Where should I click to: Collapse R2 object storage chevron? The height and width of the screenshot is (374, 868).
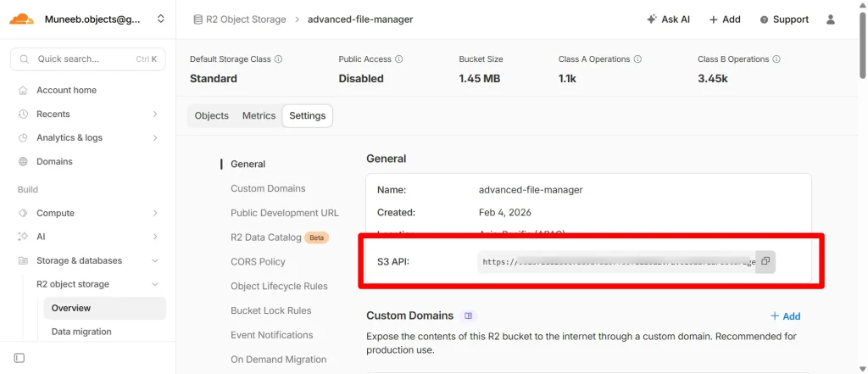click(155, 284)
